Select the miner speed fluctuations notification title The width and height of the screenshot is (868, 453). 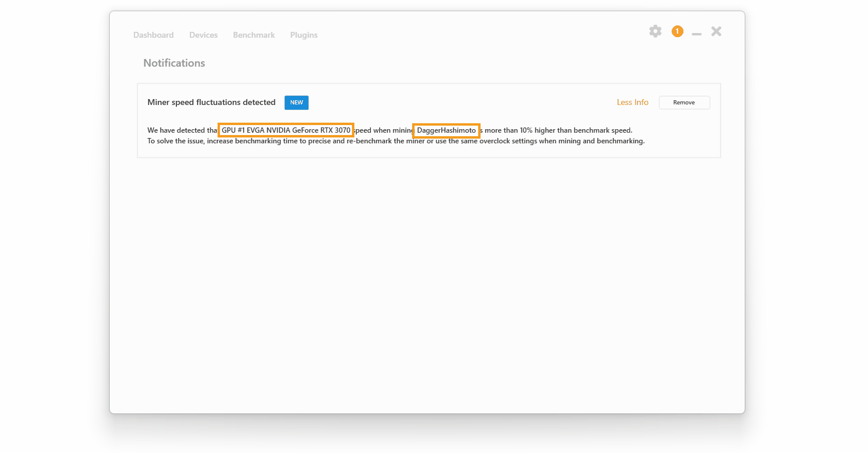coord(211,102)
